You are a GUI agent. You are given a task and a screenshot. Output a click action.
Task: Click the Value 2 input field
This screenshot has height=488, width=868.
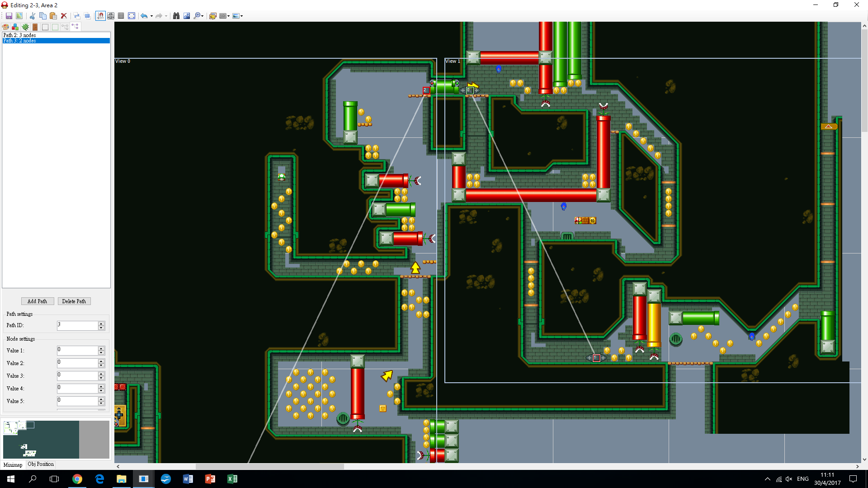pyautogui.click(x=77, y=363)
